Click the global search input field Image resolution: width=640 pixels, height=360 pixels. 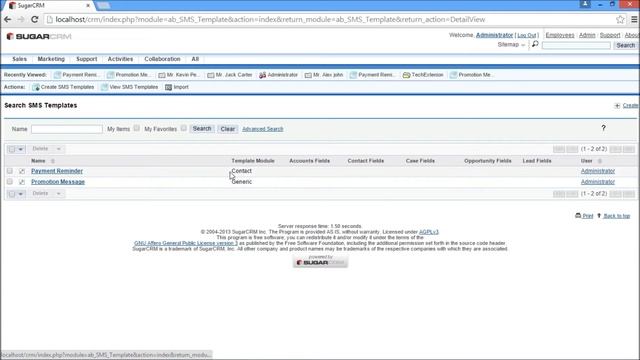[x=576, y=45]
